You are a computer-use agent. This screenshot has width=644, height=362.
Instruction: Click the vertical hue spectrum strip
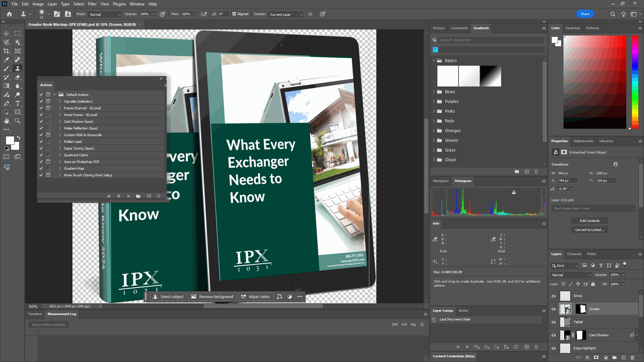[635, 82]
